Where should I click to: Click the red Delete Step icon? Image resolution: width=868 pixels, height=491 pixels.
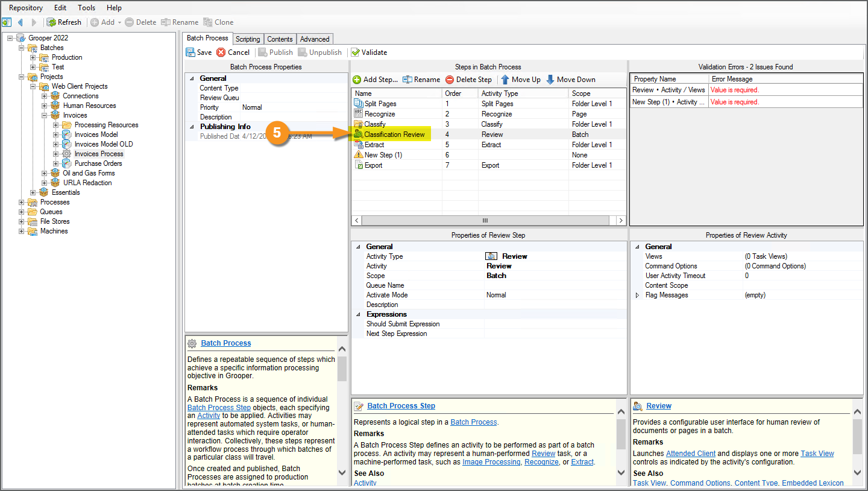[450, 80]
